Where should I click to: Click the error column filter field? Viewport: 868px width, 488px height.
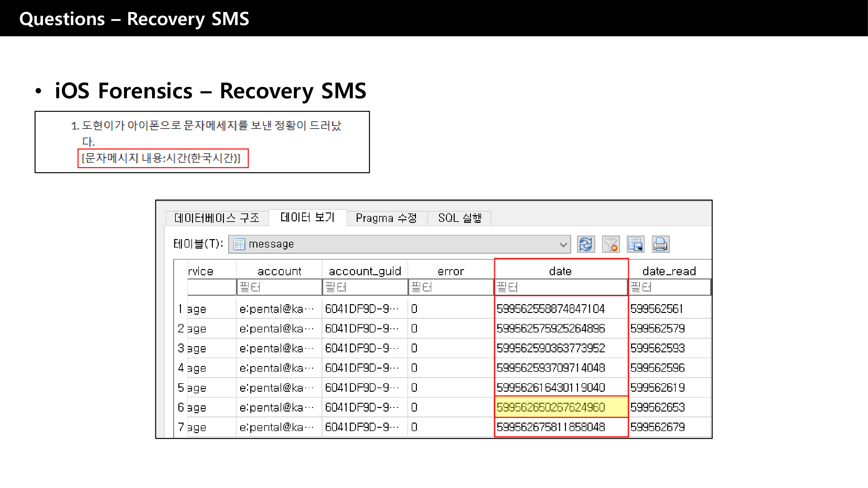pyautogui.click(x=450, y=287)
